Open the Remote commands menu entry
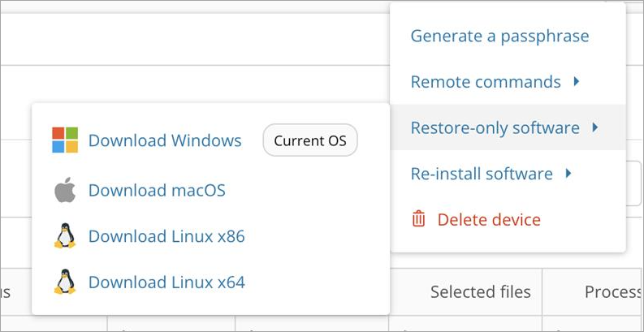Image resolution: width=644 pixels, height=332 pixels. tap(486, 82)
